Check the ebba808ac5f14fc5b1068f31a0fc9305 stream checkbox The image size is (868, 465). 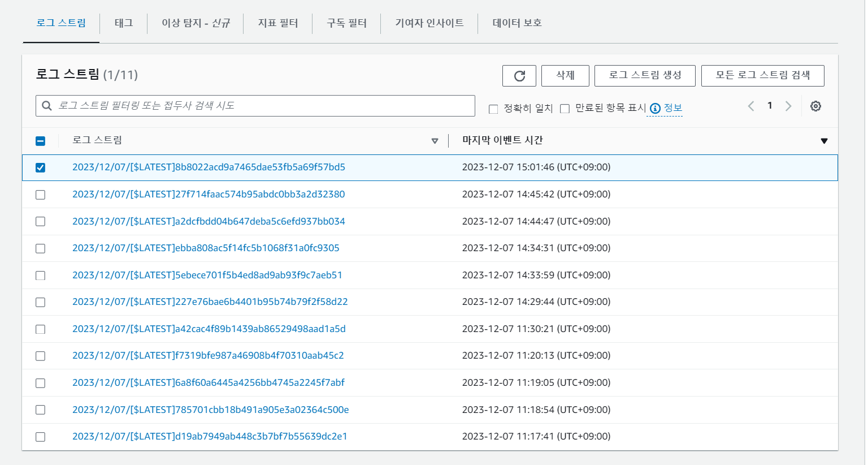click(40, 248)
